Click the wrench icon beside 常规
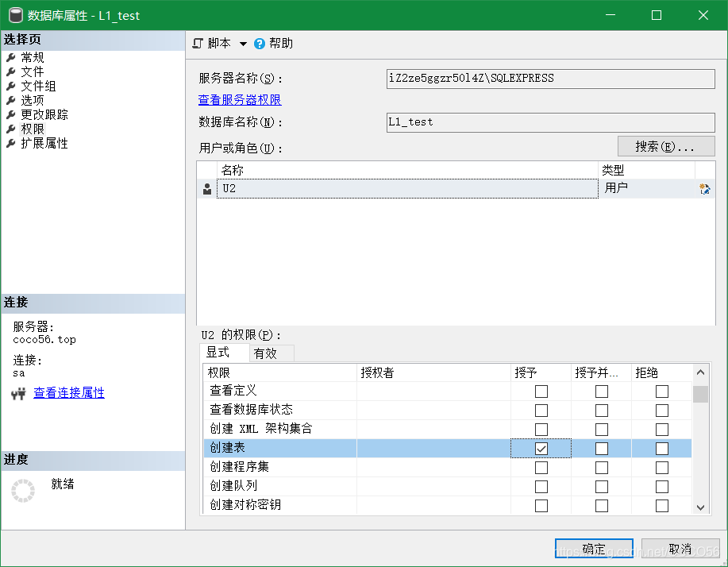The image size is (728, 567). (x=11, y=58)
